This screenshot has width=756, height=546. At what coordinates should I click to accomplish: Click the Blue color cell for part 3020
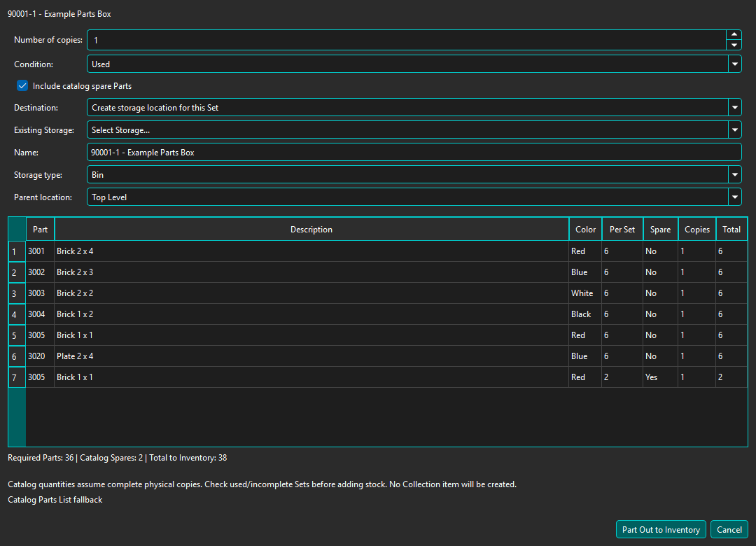pyautogui.click(x=585, y=356)
